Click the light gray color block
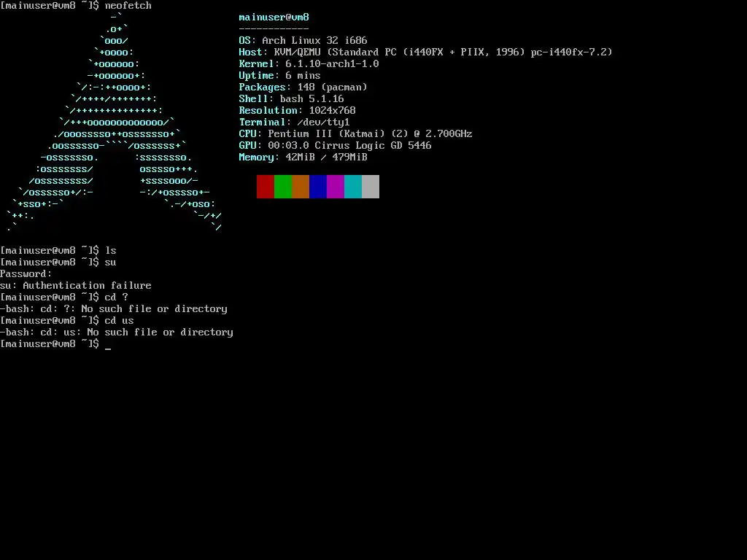747x560 pixels. click(371, 187)
